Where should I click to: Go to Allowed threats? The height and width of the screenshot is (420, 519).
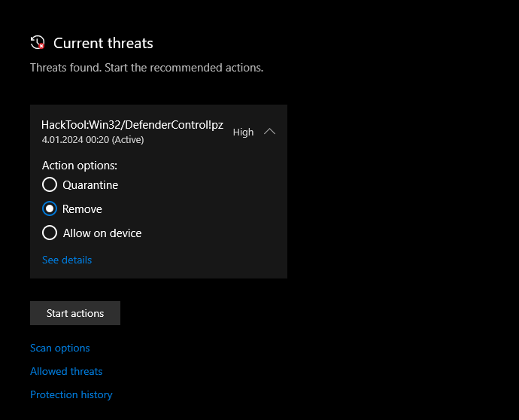pyautogui.click(x=66, y=371)
